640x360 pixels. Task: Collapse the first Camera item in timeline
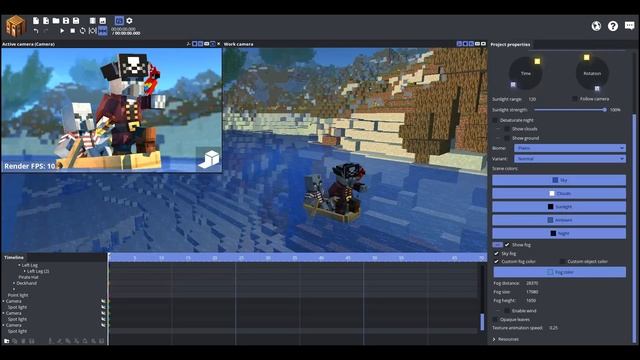[4, 301]
